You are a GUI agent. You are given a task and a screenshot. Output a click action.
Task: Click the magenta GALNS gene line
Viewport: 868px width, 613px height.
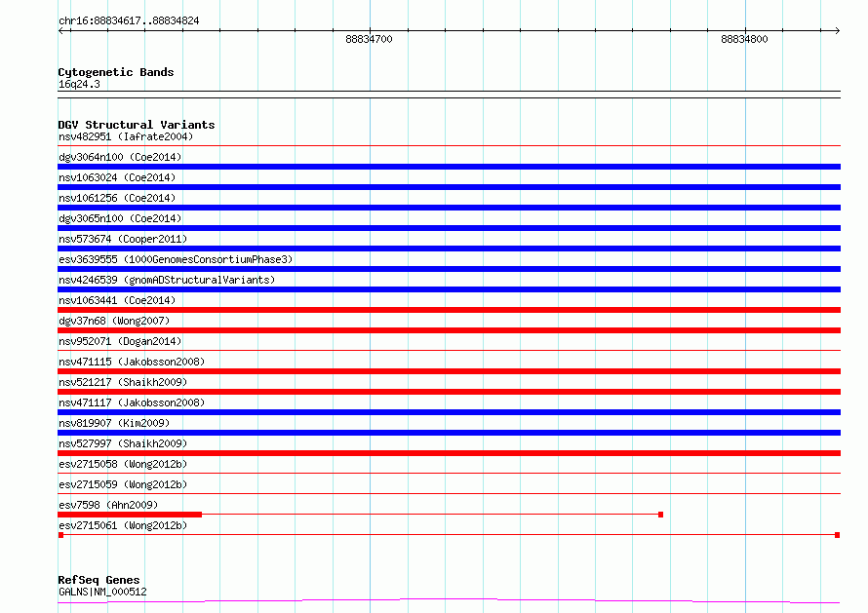(449, 601)
